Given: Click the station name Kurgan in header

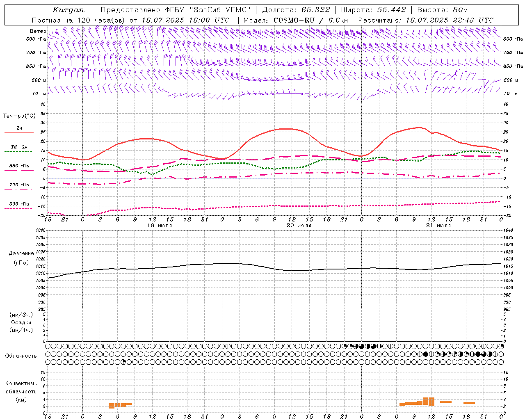Looking at the screenshot, I should 68,10.
